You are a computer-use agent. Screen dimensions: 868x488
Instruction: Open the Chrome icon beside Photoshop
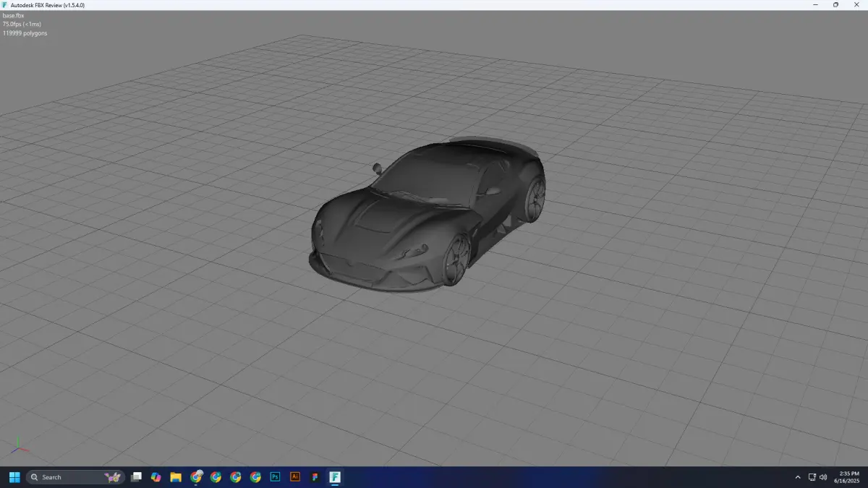point(255,477)
